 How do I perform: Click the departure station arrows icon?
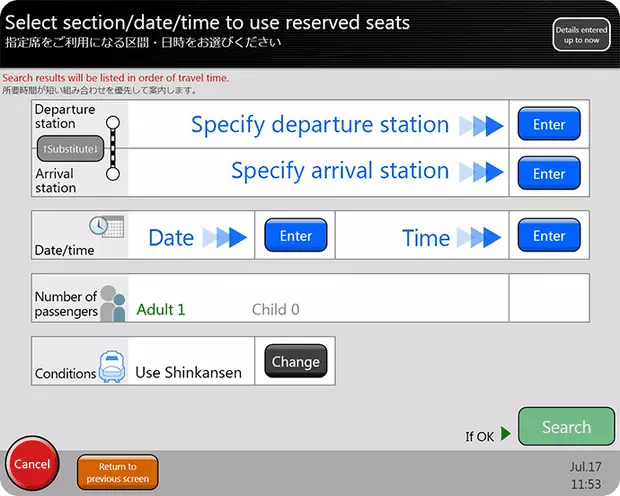[x=482, y=126]
